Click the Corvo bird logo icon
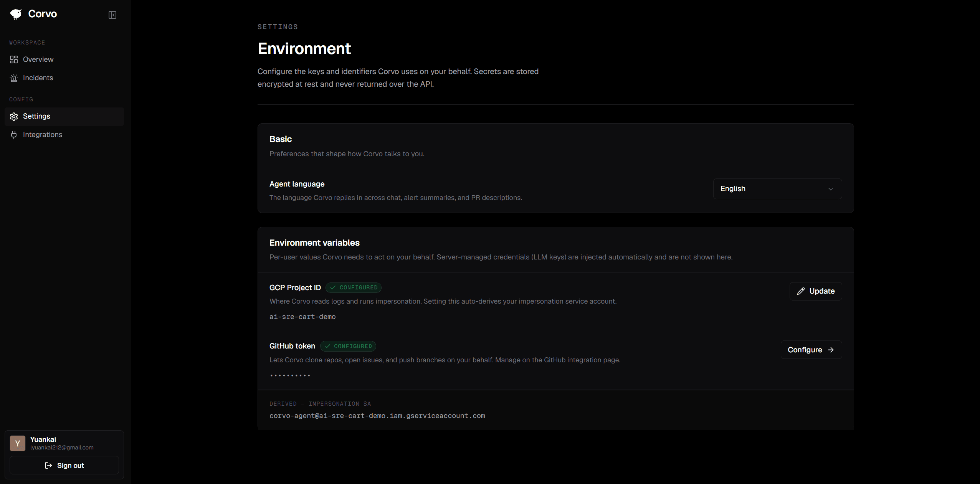 click(x=16, y=14)
